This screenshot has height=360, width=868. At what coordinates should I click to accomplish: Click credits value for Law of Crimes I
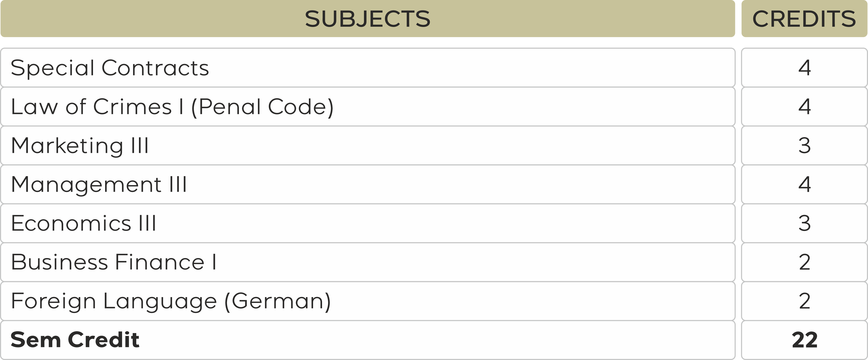[x=804, y=107]
